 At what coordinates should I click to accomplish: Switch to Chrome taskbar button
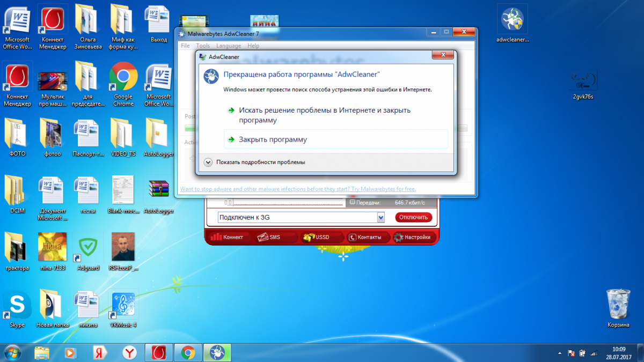[x=188, y=352]
